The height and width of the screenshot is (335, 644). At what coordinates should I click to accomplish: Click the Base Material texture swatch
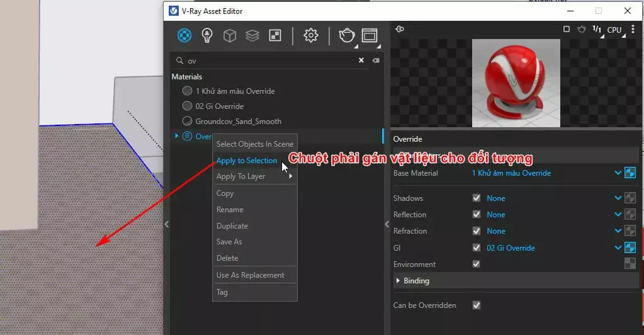(630, 173)
